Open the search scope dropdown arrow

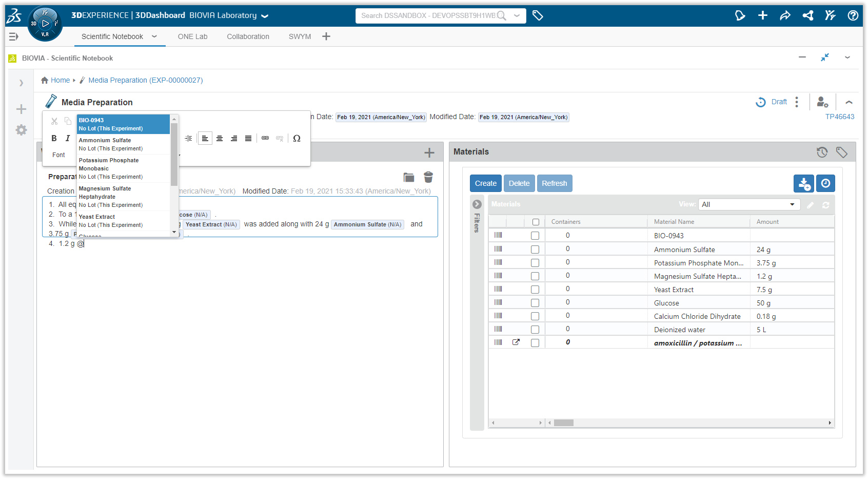click(x=517, y=15)
